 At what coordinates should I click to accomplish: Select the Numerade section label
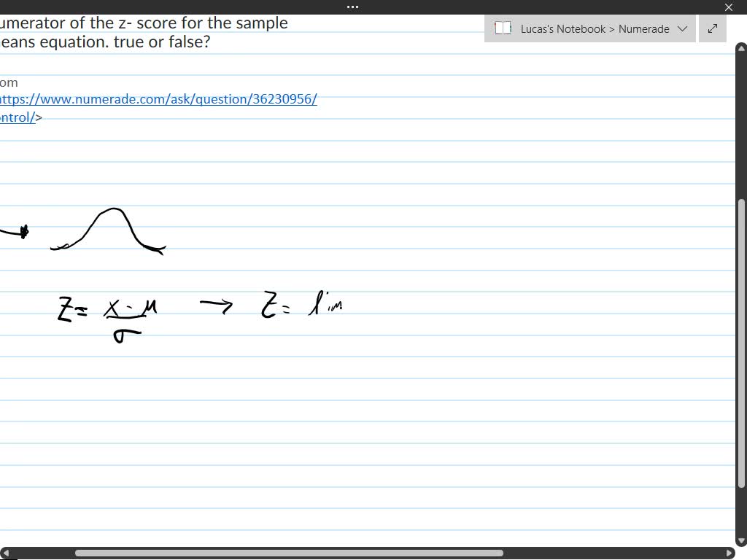[x=645, y=29]
